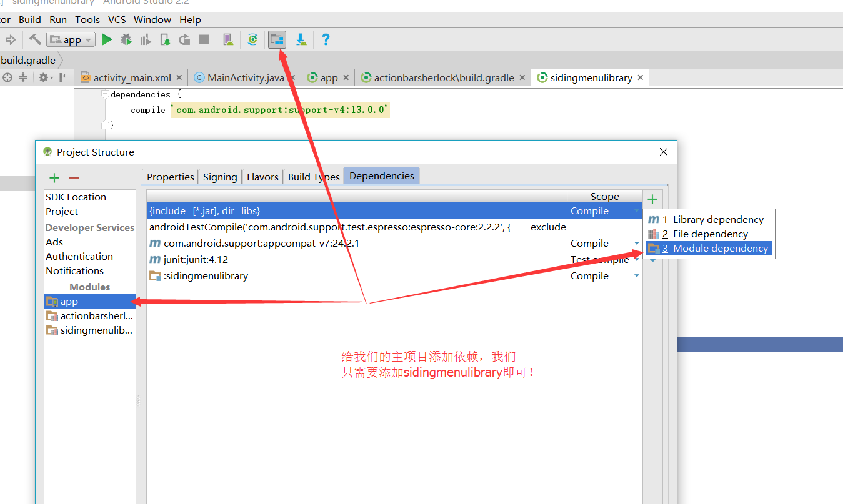843x504 pixels.
Task: Click the blue Help question mark icon
Action: pos(326,39)
